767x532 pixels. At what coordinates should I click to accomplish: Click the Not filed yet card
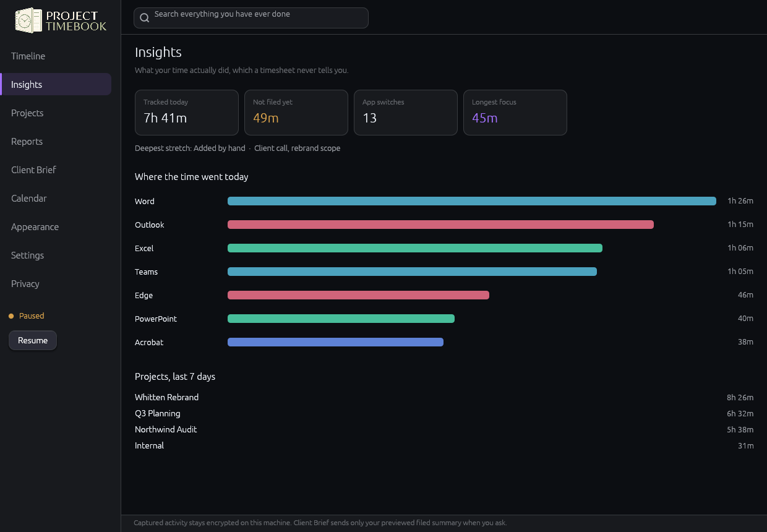tap(296, 113)
